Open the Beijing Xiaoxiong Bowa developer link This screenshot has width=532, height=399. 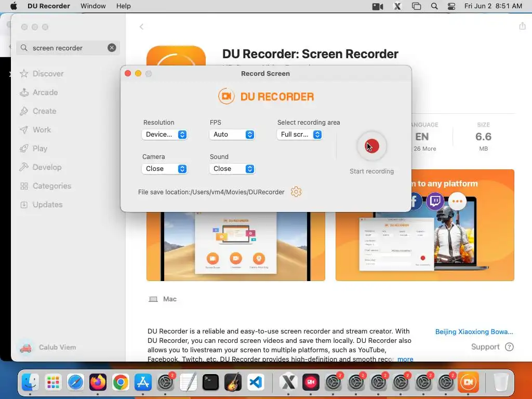tap(474, 331)
